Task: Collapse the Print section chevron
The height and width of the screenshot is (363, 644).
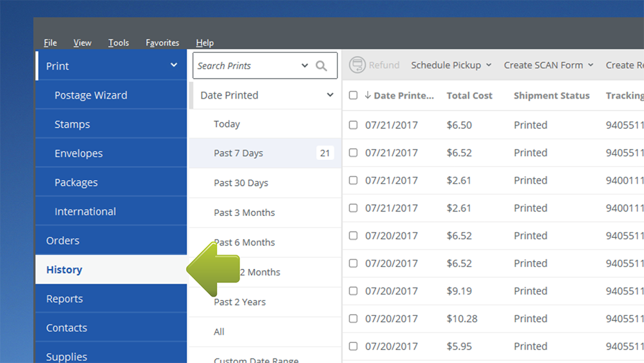Action: 173,65
